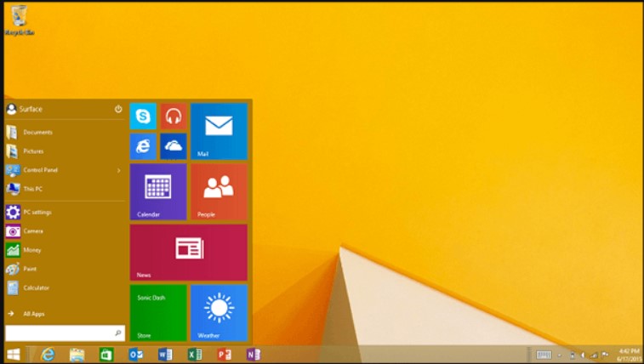Launch Camera app from Start list

point(65,231)
